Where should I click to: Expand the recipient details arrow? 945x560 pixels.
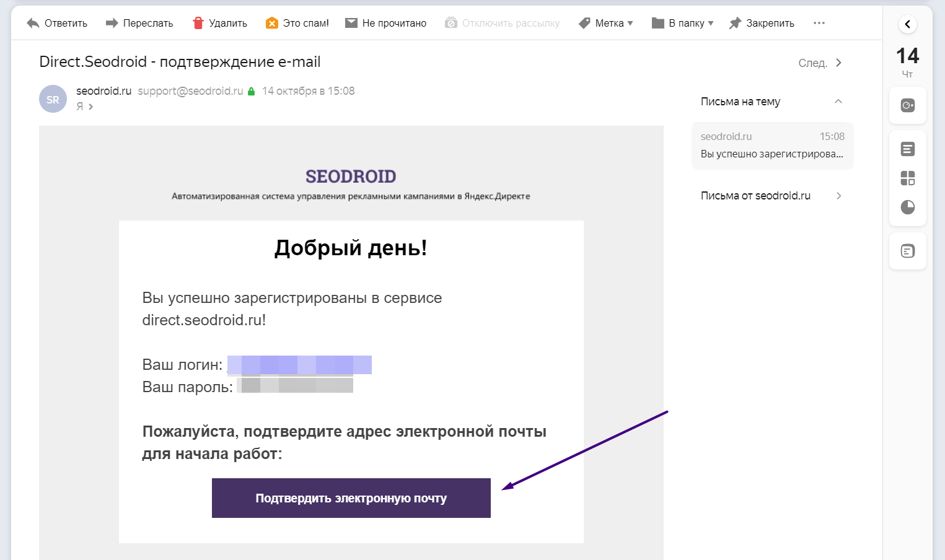(90, 107)
